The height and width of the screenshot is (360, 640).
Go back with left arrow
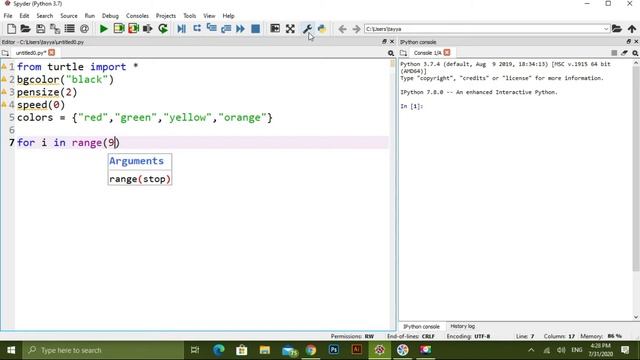(x=342, y=29)
